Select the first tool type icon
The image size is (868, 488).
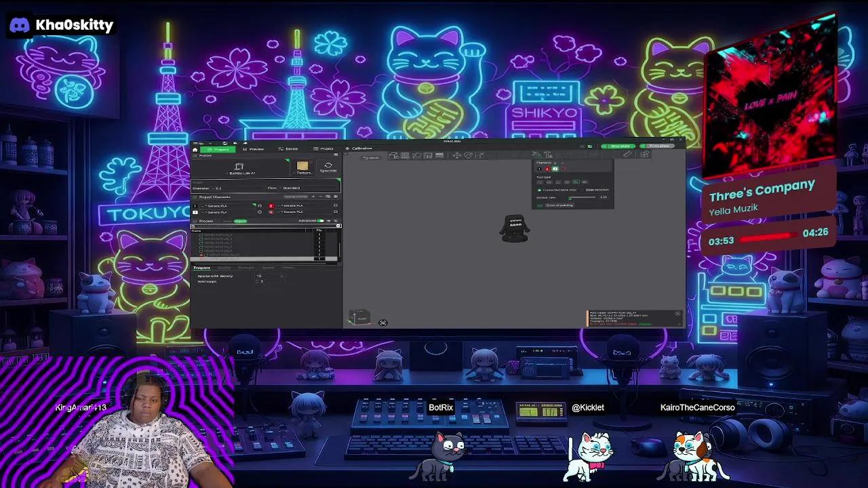coord(540,182)
